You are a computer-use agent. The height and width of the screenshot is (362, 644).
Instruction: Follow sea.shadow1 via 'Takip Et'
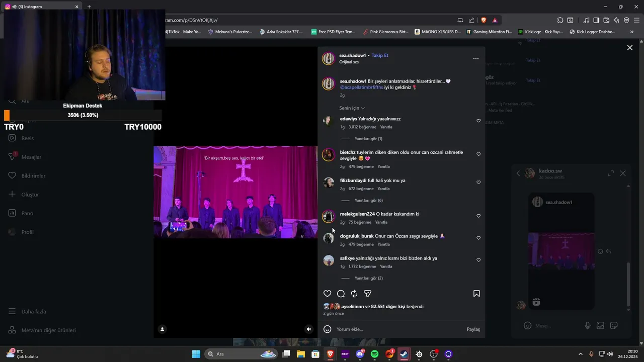[380, 55]
